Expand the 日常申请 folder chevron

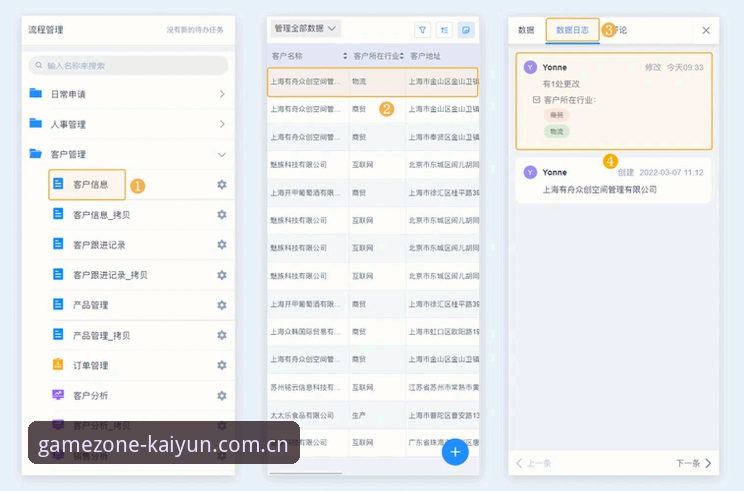(222, 94)
